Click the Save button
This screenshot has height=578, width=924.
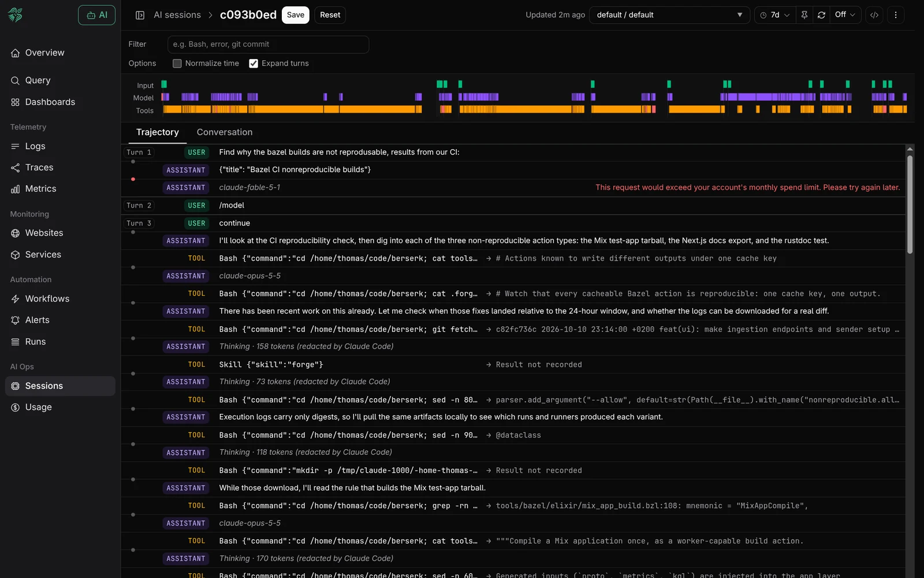[296, 15]
